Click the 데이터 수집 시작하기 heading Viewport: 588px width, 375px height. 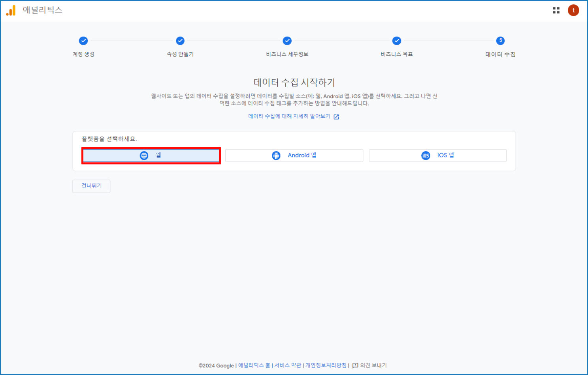pyautogui.click(x=294, y=82)
